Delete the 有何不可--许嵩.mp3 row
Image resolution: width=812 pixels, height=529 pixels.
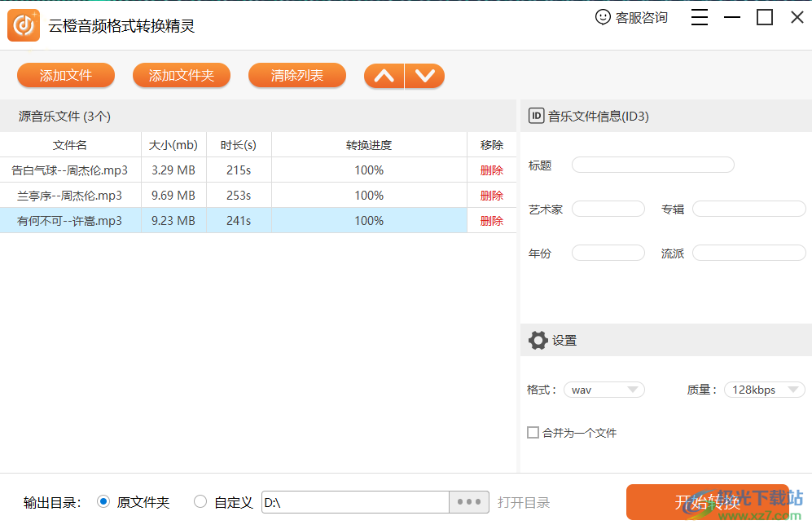(x=491, y=221)
